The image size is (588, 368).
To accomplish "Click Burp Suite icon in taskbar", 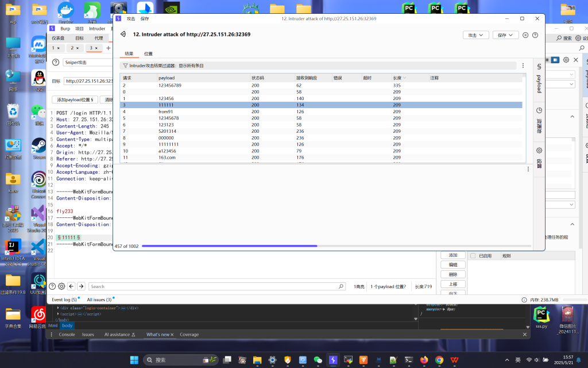I will pos(332,360).
